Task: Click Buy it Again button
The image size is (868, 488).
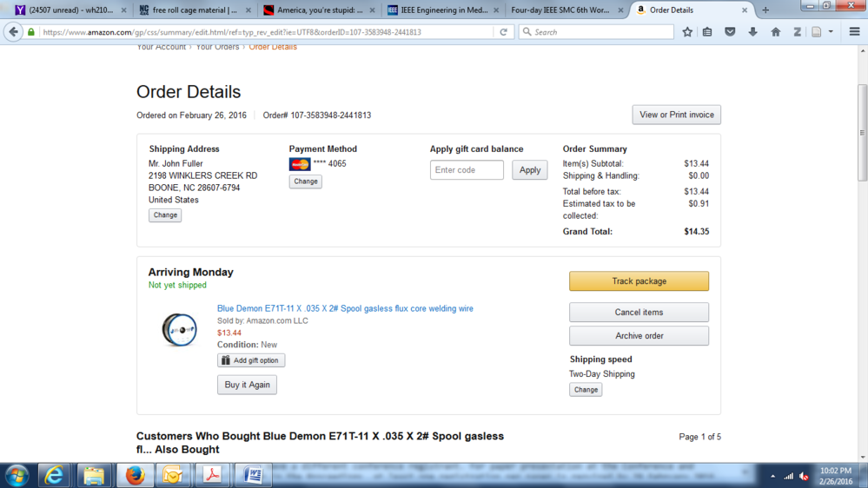Action: coord(247,385)
